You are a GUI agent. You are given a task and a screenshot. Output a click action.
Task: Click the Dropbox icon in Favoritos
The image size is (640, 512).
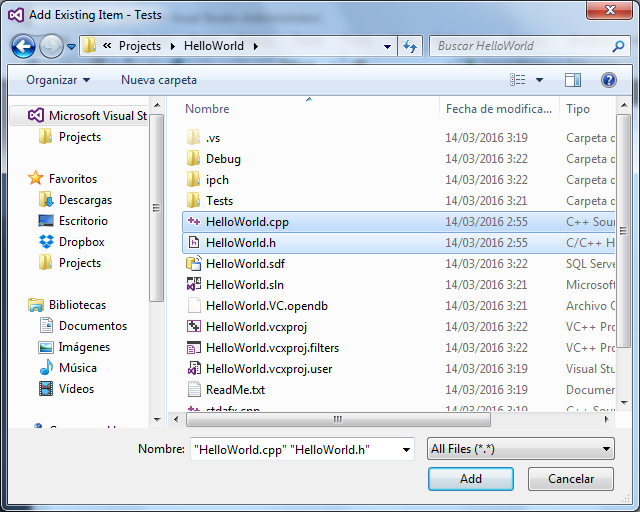tap(46, 242)
